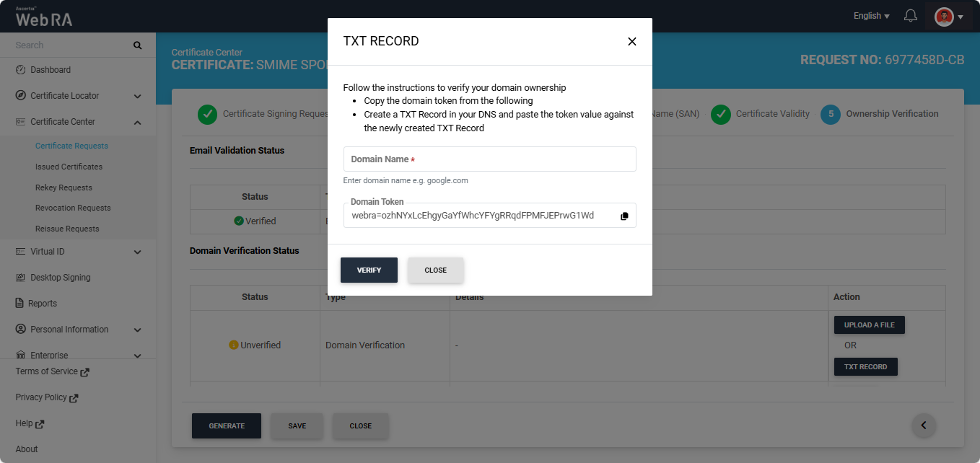The width and height of the screenshot is (980, 463).
Task: Click the Desktop Signing menu label
Action: [x=60, y=278]
